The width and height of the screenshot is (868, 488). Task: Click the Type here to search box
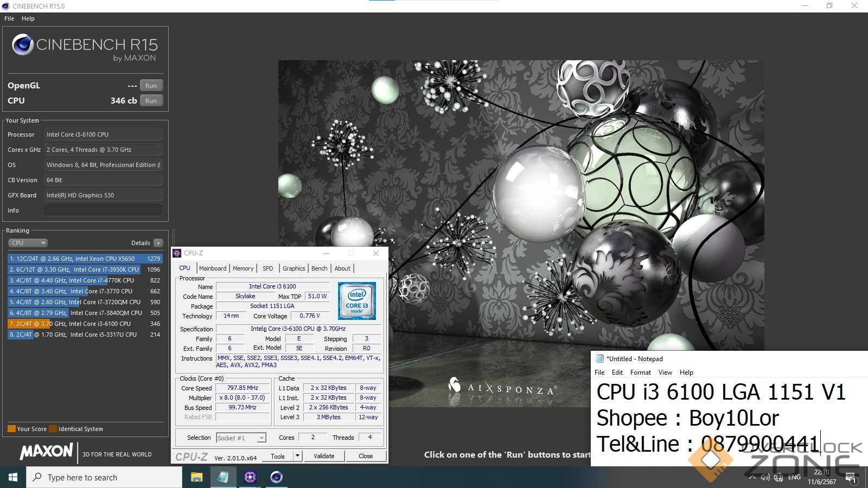(x=104, y=477)
